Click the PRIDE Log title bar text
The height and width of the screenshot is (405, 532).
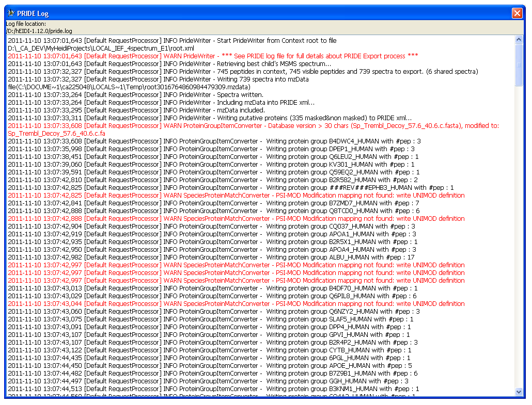point(33,13)
